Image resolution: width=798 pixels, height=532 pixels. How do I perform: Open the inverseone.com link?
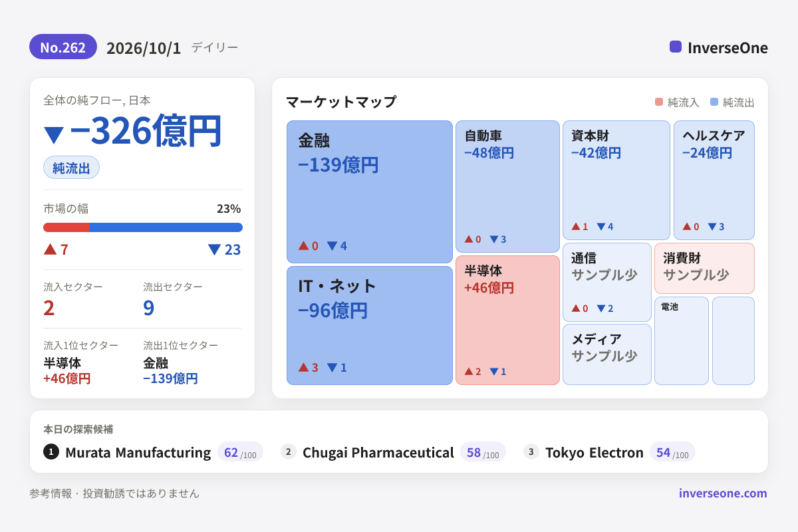723,493
